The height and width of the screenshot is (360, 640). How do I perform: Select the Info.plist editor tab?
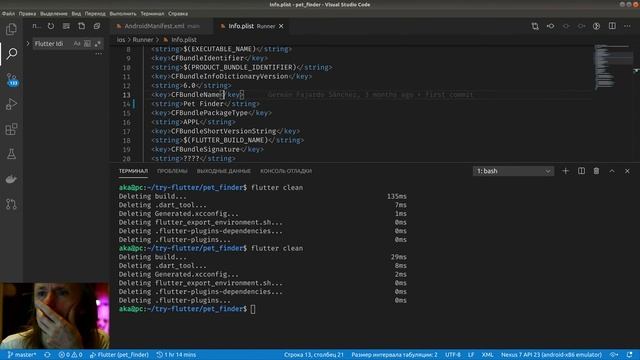pos(251,26)
